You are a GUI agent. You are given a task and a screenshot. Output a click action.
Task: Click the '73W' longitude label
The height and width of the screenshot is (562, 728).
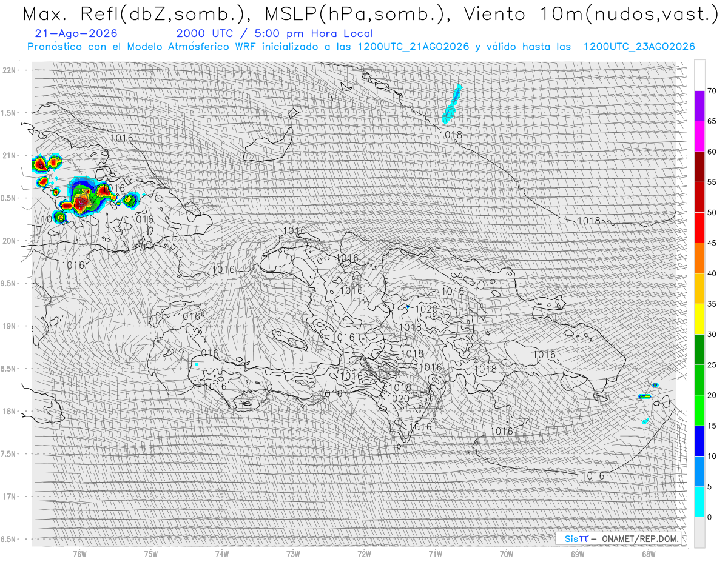[x=293, y=554]
